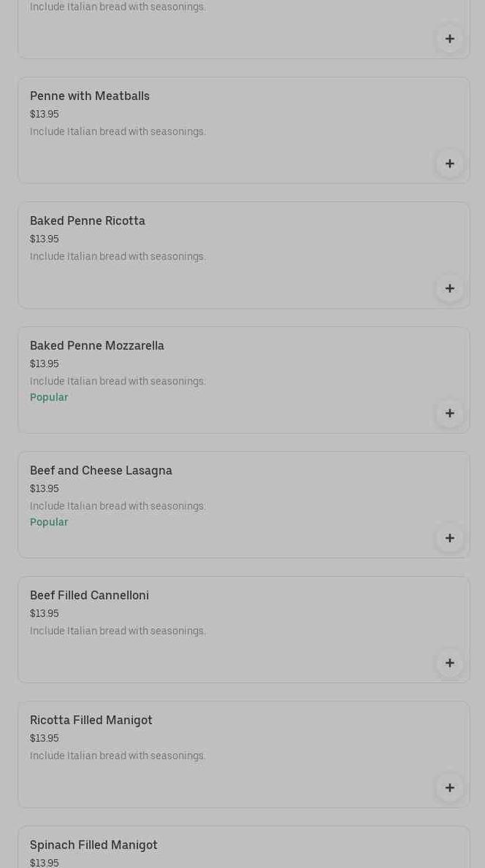Open Penne with Meatballs item title

(90, 96)
